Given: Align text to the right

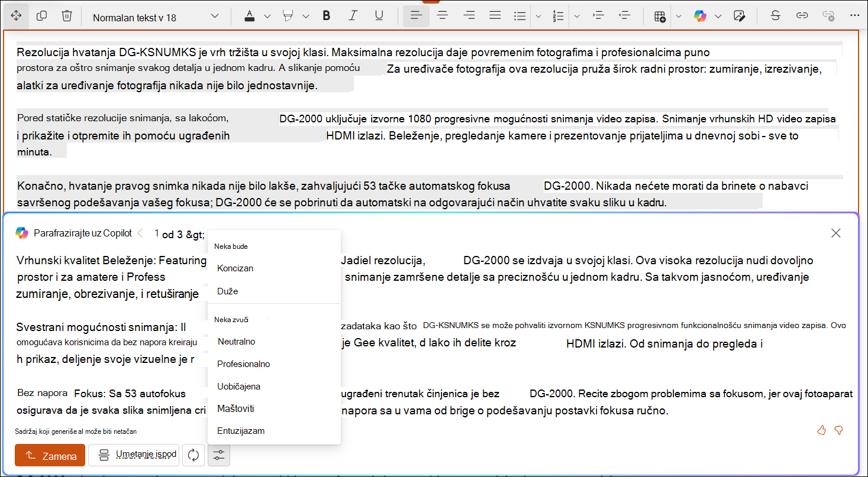Looking at the screenshot, I should [469, 16].
